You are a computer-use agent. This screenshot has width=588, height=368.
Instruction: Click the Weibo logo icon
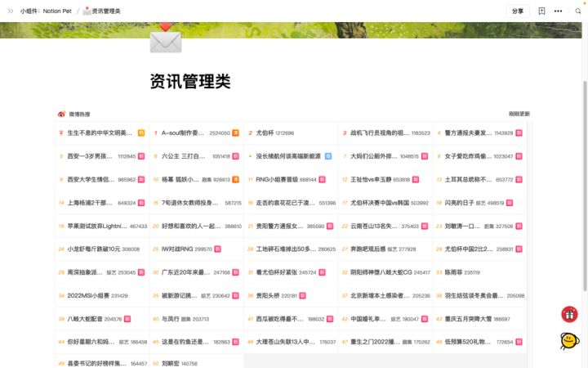[x=61, y=114]
